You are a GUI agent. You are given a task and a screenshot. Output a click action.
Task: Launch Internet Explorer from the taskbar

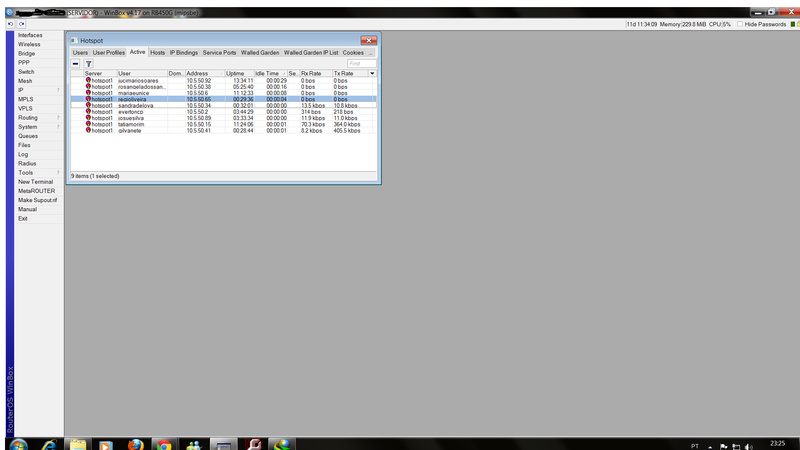49,445
